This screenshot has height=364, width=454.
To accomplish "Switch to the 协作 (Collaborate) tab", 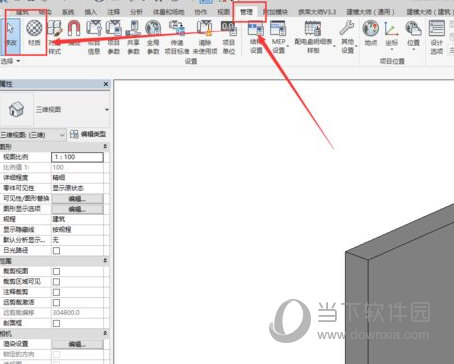I will (201, 12).
